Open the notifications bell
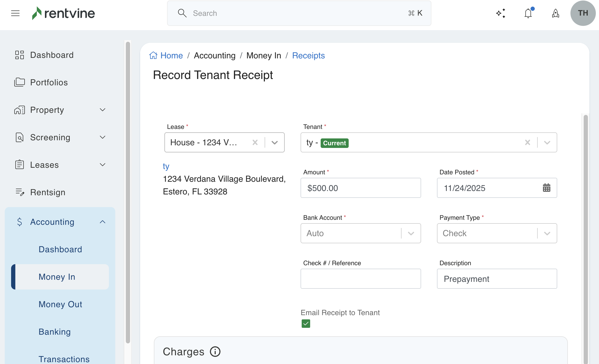Image resolution: width=599 pixels, height=364 pixels. click(528, 13)
